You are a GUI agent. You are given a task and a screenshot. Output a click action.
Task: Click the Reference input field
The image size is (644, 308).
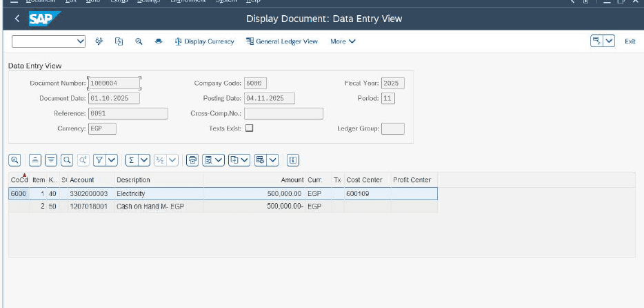pyautogui.click(x=128, y=113)
